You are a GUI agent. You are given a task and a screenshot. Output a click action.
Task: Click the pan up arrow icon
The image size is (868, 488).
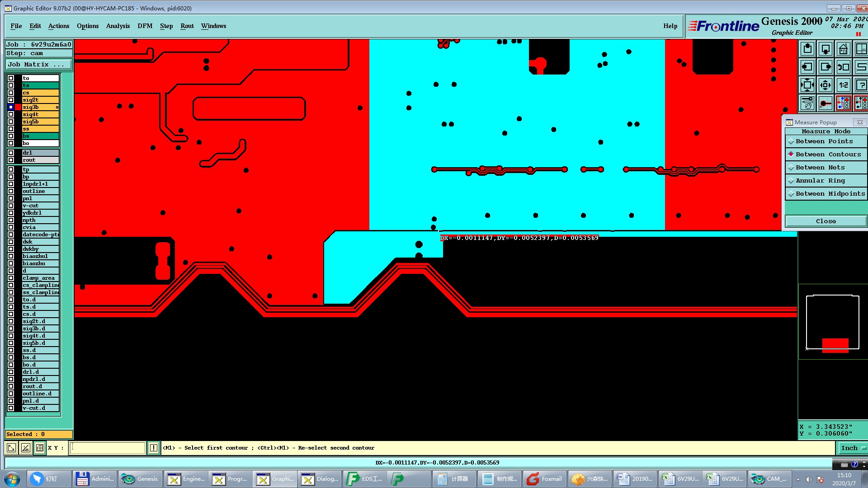[807, 49]
